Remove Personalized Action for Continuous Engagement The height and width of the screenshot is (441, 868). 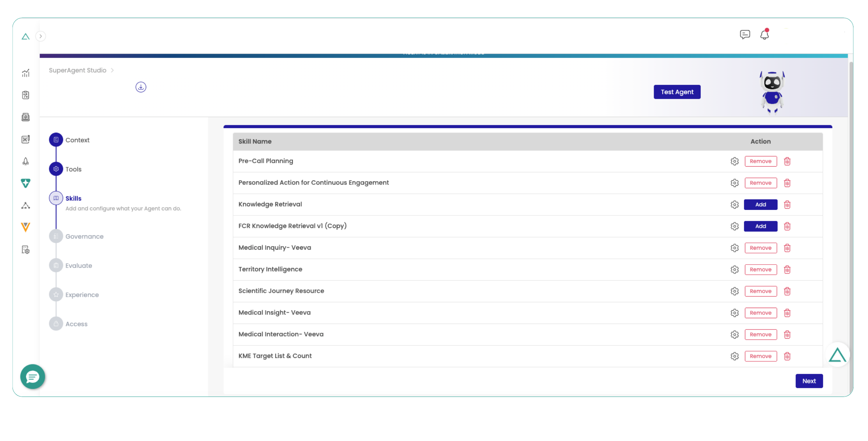tap(761, 183)
